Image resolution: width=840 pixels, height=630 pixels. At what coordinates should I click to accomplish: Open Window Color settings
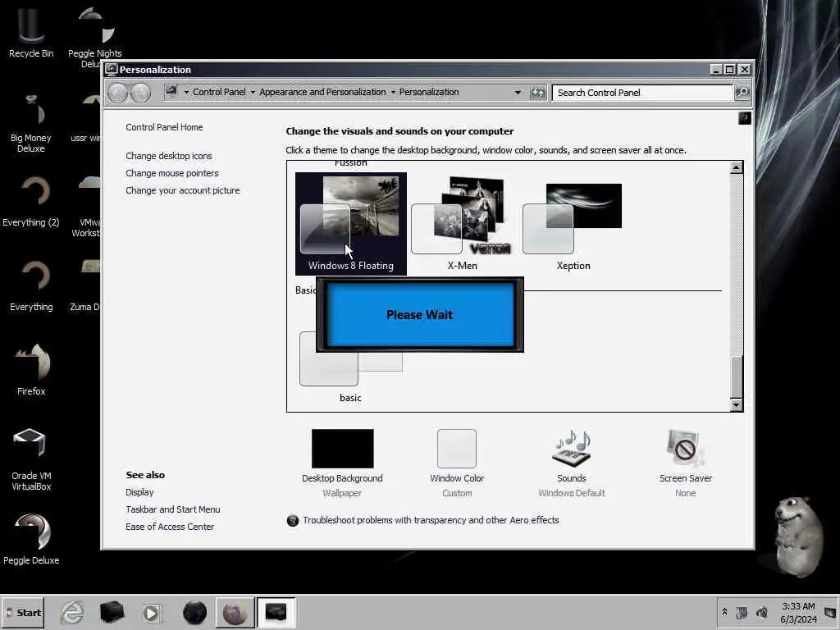[x=457, y=463]
